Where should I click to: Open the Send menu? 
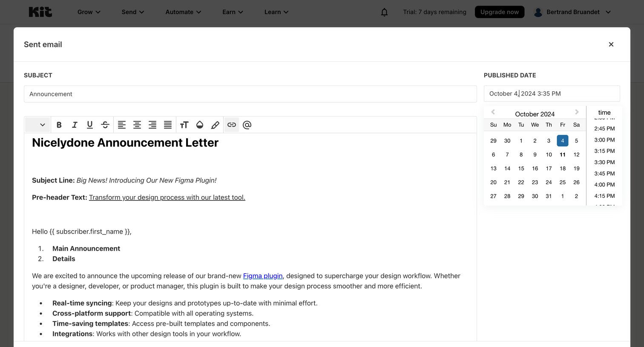click(133, 12)
